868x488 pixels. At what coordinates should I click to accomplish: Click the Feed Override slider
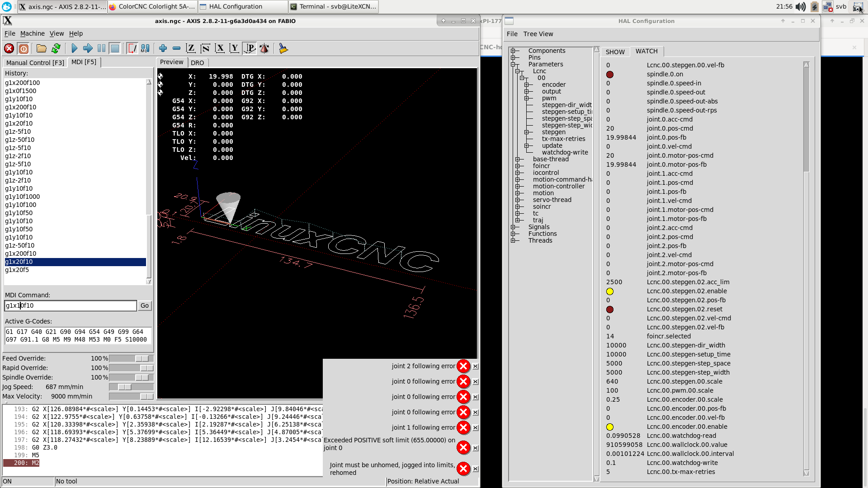point(132,358)
